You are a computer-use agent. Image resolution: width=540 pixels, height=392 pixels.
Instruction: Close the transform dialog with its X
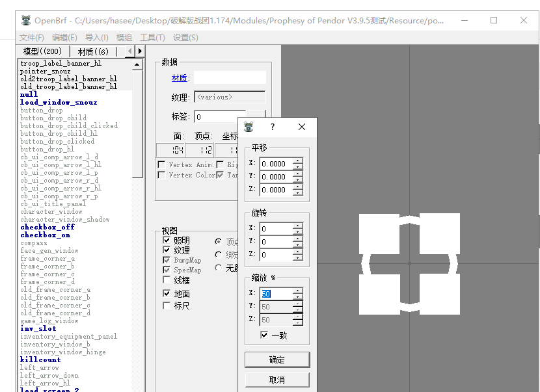[x=302, y=127]
